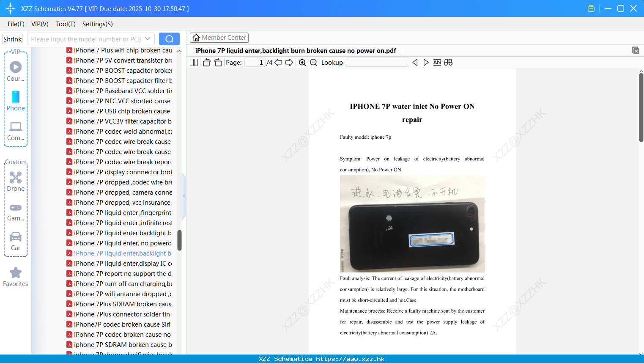Image resolution: width=644 pixels, height=363 pixels.
Task: Open iPhone 7P liquid enter, no poweron file
Action: pyautogui.click(x=119, y=243)
